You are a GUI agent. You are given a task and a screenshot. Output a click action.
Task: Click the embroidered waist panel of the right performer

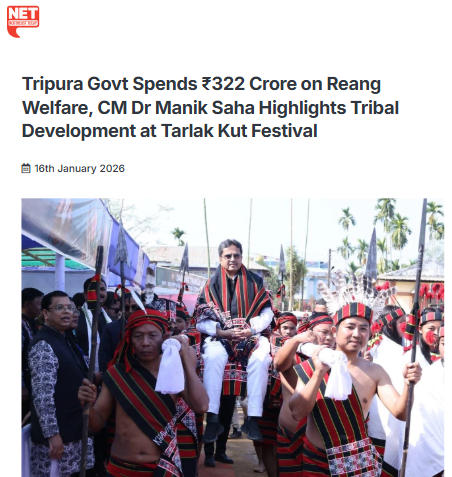click(353, 458)
